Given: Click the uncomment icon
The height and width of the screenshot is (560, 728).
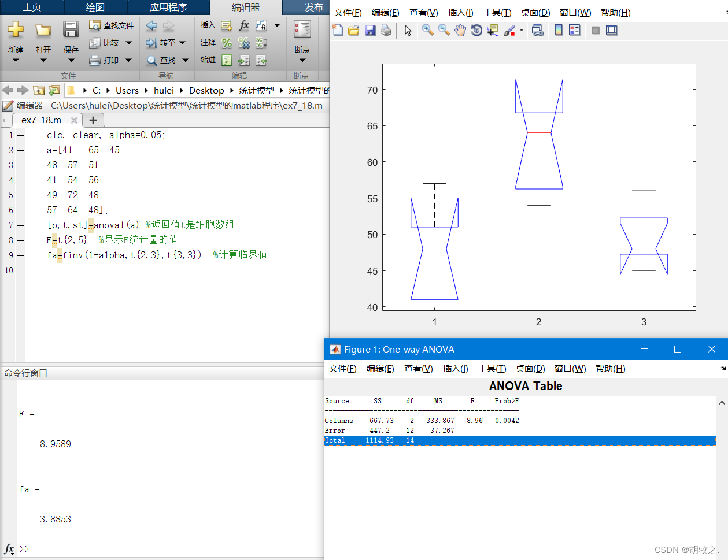Looking at the screenshot, I should point(244,43).
